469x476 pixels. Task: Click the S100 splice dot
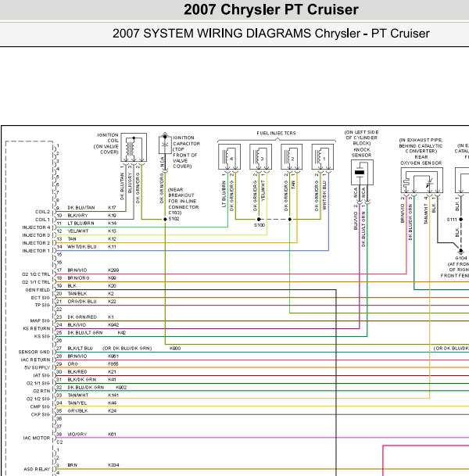[x=259, y=219]
